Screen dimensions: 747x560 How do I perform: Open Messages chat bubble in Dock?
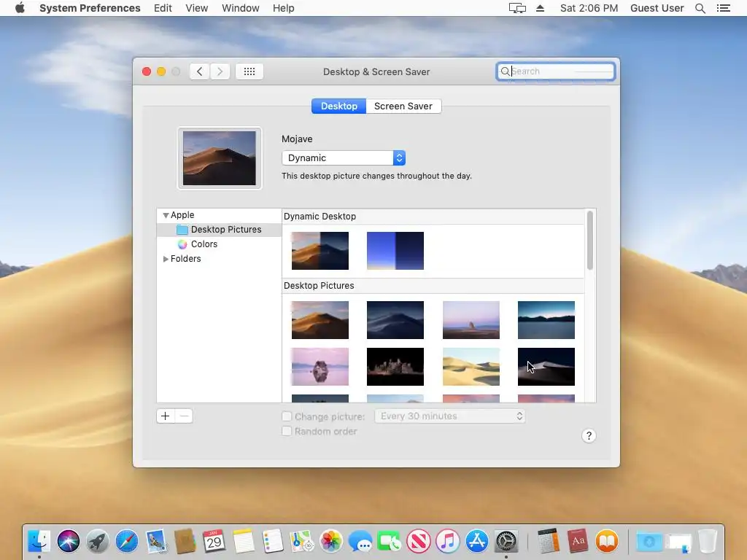(360, 542)
